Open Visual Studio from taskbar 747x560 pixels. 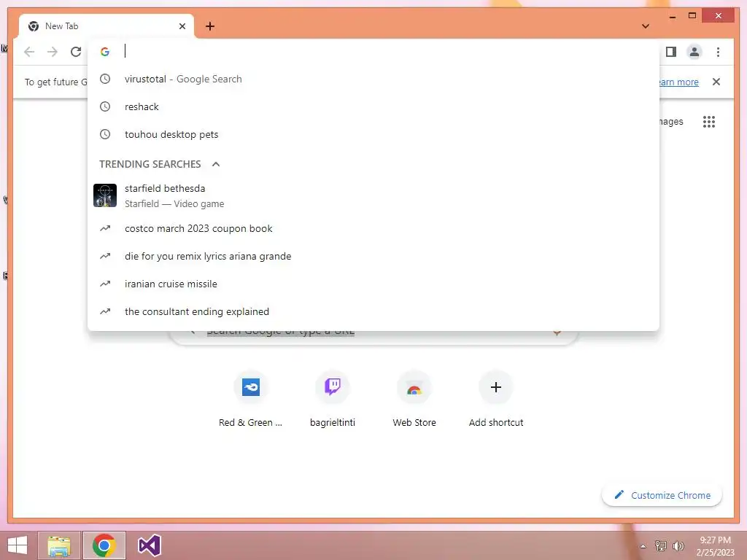[149, 545]
